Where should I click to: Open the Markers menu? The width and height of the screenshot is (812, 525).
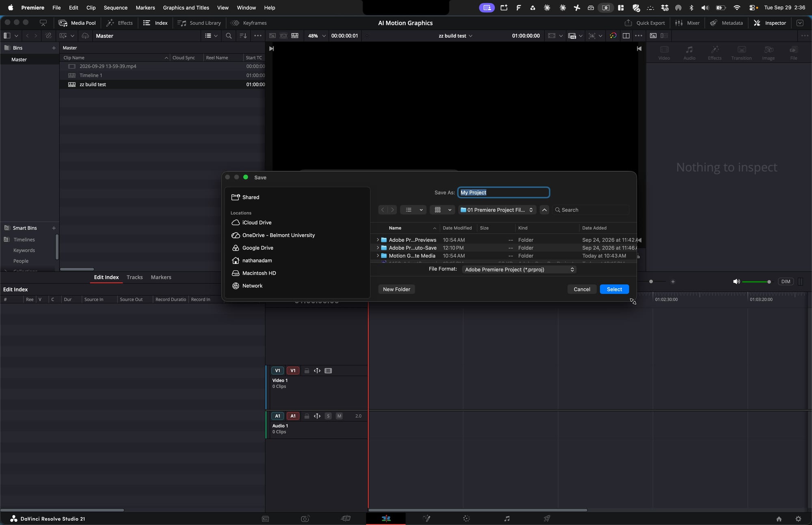point(145,8)
